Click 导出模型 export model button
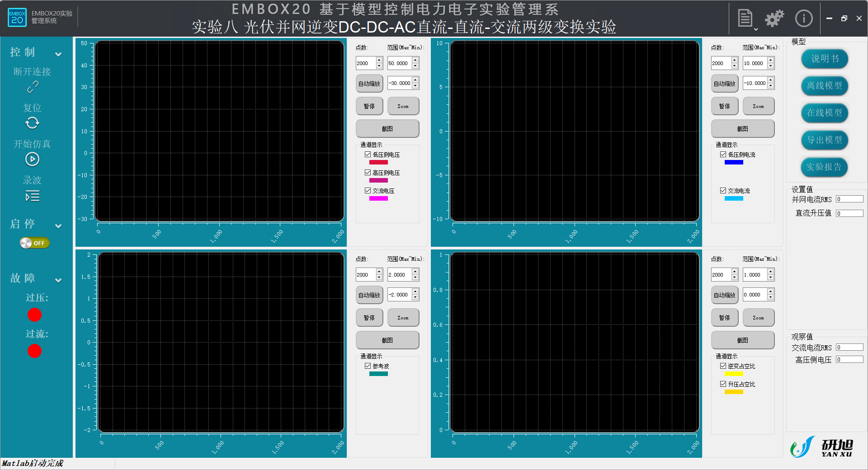 (825, 140)
